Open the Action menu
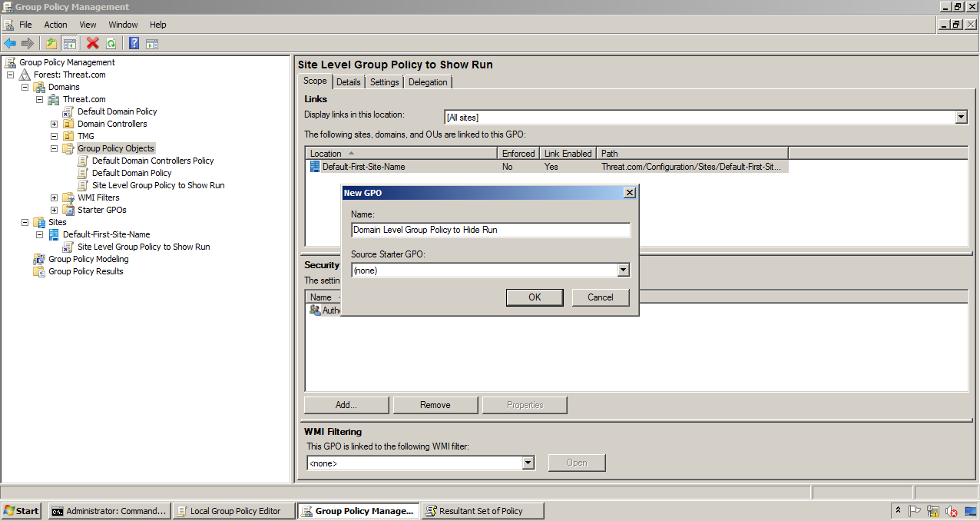Viewport: 980px width, 521px height. click(x=55, y=24)
